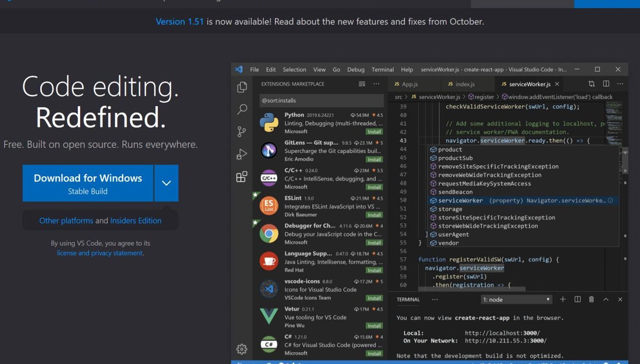Click the Debugger for Chrome extension logo
The width and height of the screenshot is (640, 364).
point(269,234)
